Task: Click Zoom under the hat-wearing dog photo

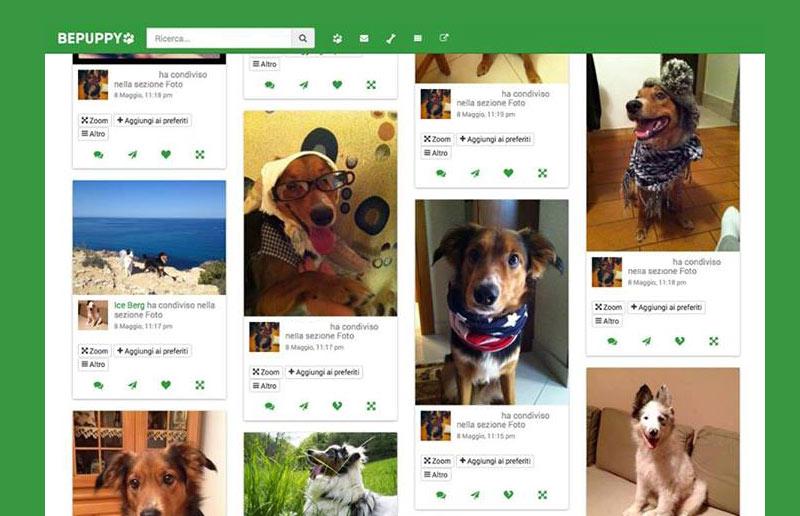Action: [609, 307]
